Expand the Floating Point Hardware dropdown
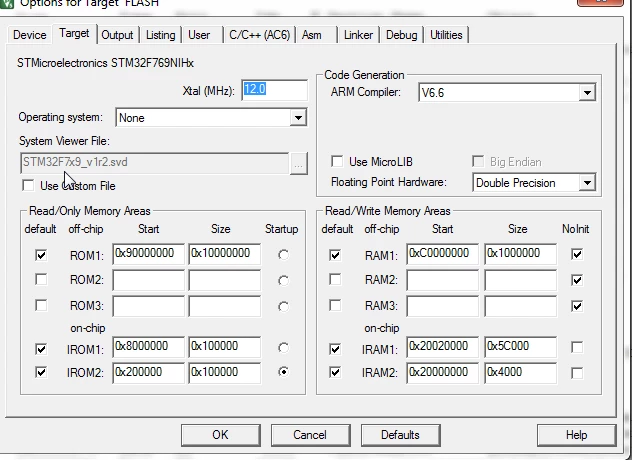 (587, 183)
